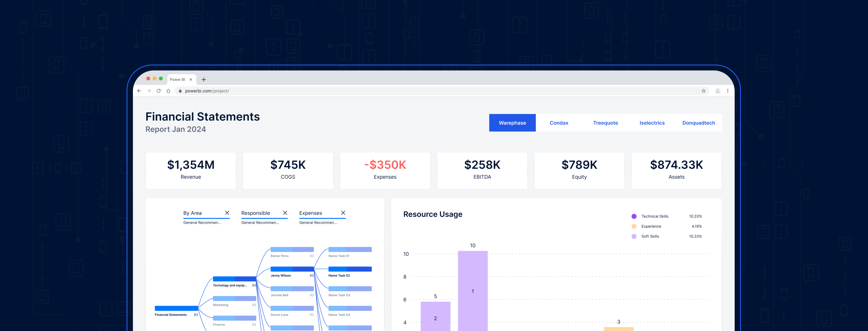The height and width of the screenshot is (331, 868).
Task: Click the Technical Skills purple legend dot
Action: pos(634,217)
